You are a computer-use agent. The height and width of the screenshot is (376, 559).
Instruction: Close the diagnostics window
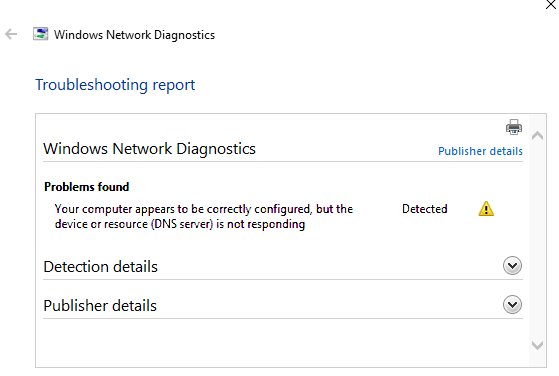click(551, 5)
